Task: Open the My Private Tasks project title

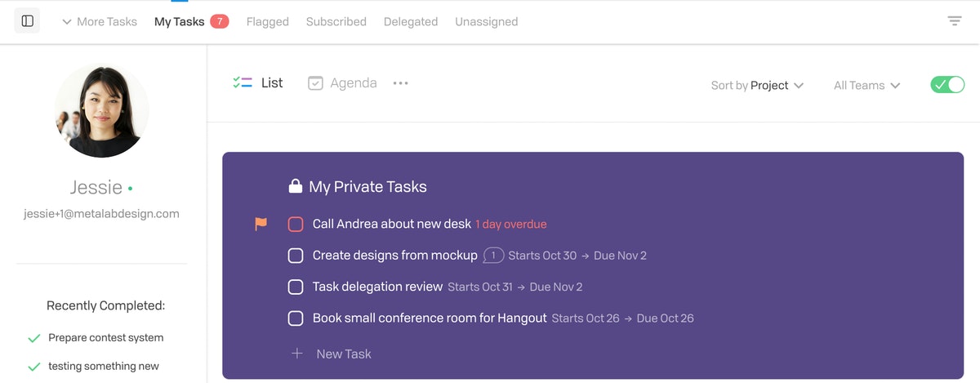Action: [x=367, y=187]
